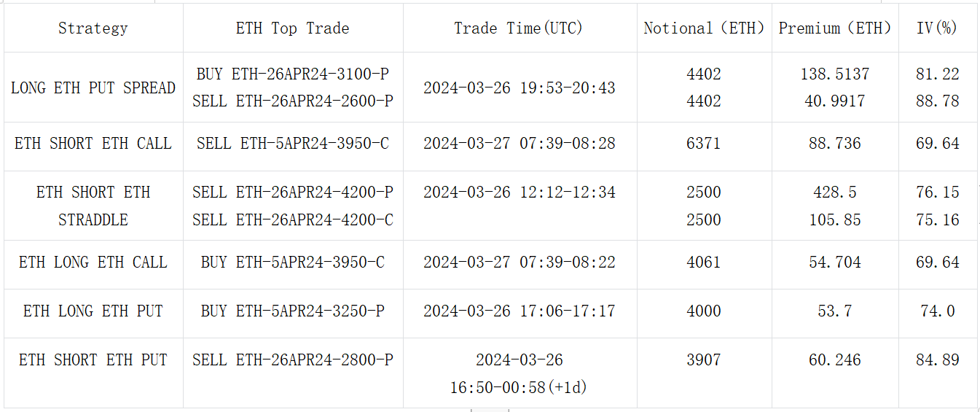Viewport: 980px width, 412px height.
Task: Click the SELL ETH-5APR24-3950-C trade cell
Action: click(x=292, y=144)
